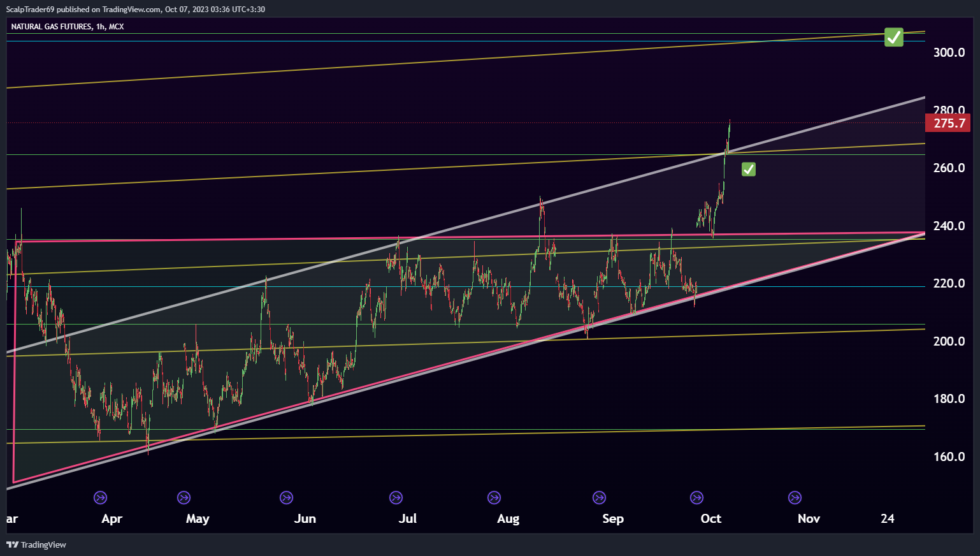Open the contract rollover marker before Jul
Image resolution: width=980 pixels, height=556 pixels.
(x=396, y=497)
